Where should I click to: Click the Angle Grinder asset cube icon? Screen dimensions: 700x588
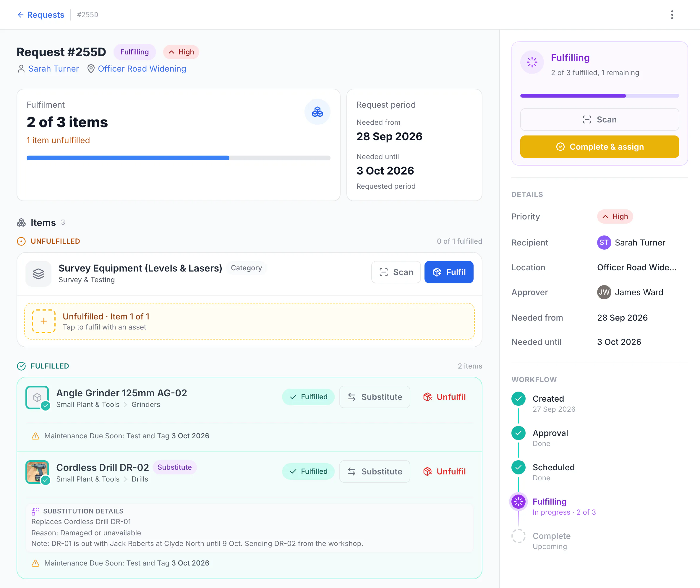click(x=37, y=397)
